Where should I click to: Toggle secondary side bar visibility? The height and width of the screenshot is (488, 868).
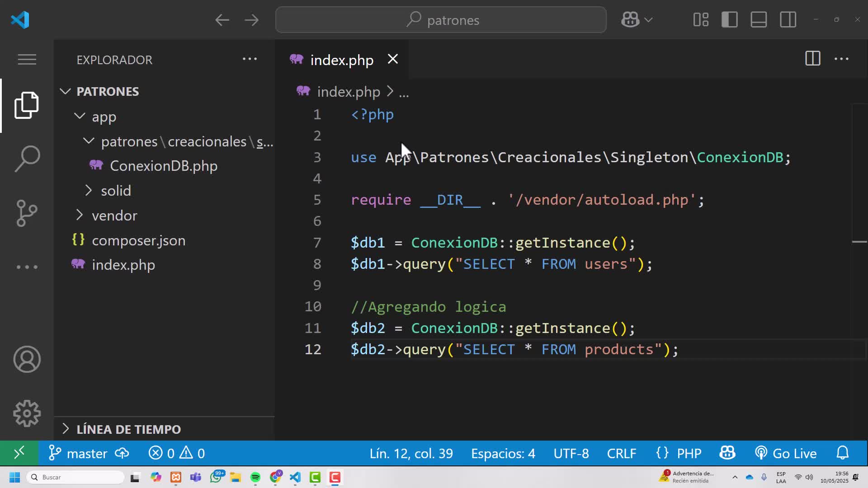[x=788, y=20]
